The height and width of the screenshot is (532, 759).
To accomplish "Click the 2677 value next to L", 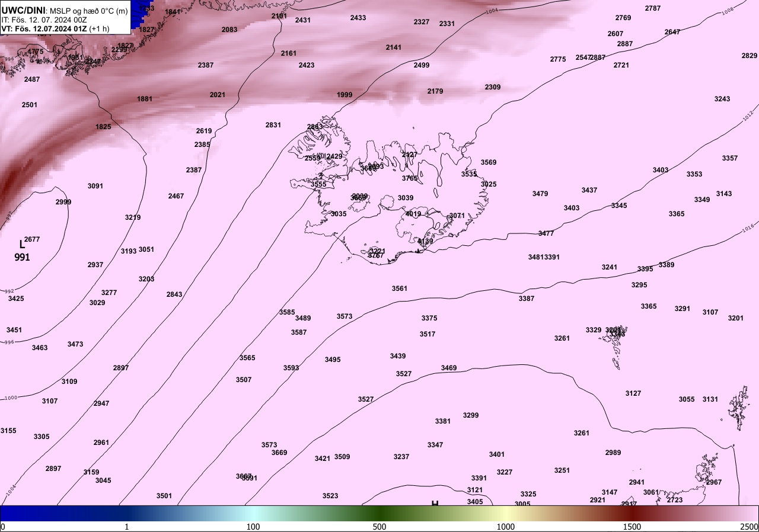I will (32, 239).
